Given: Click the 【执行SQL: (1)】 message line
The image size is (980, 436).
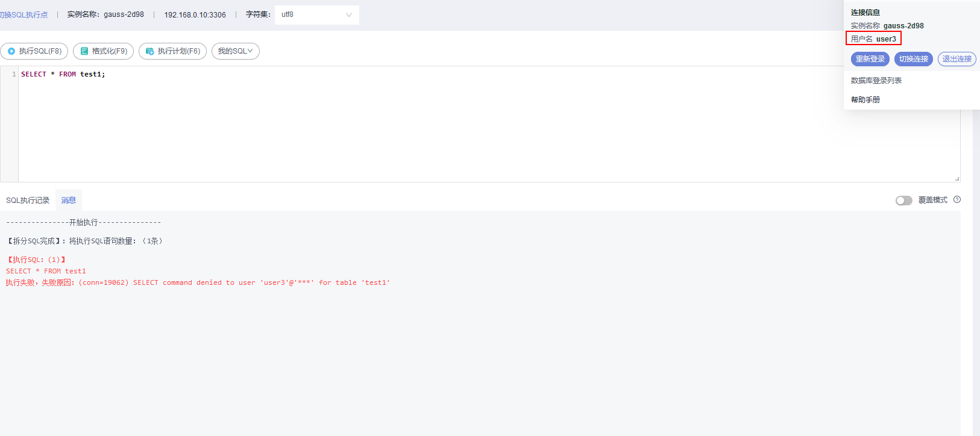Looking at the screenshot, I should 36,260.
